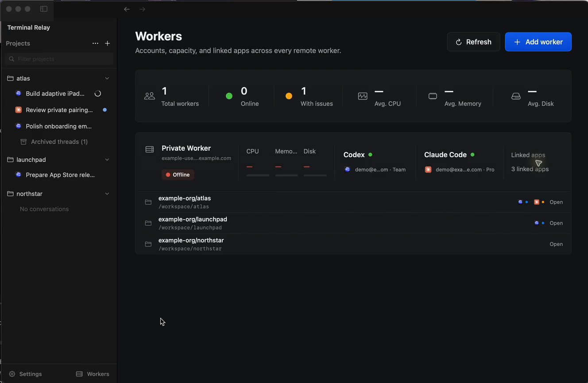Select the example-org/northstar repository row
This screenshot has width=588, height=383.
pyautogui.click(x=353, y=244)
